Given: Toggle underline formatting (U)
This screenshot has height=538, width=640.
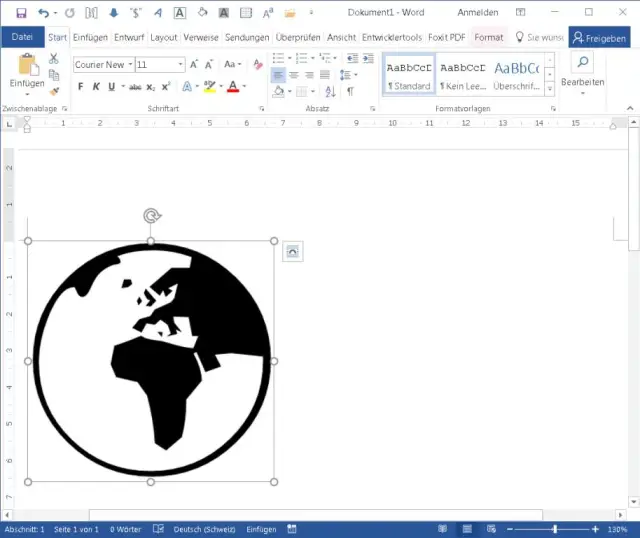Looking at the screenshot, I should tap(112, 87).
